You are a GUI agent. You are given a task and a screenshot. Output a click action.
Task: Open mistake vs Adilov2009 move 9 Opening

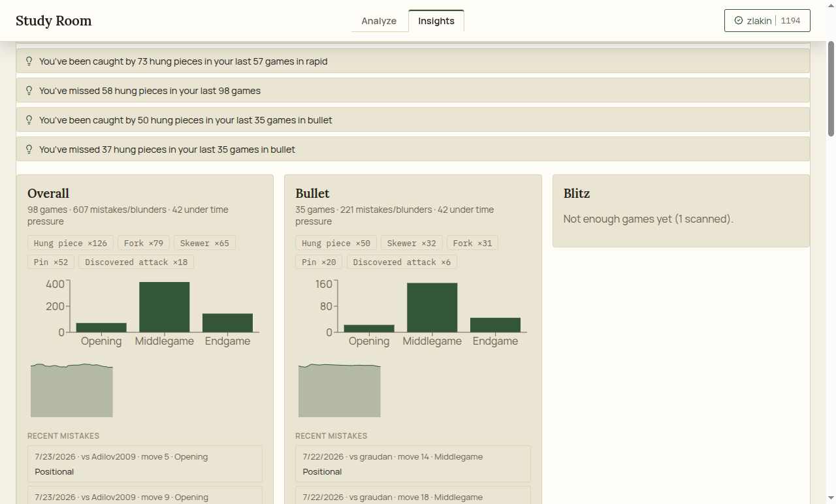tap(145, 495)
